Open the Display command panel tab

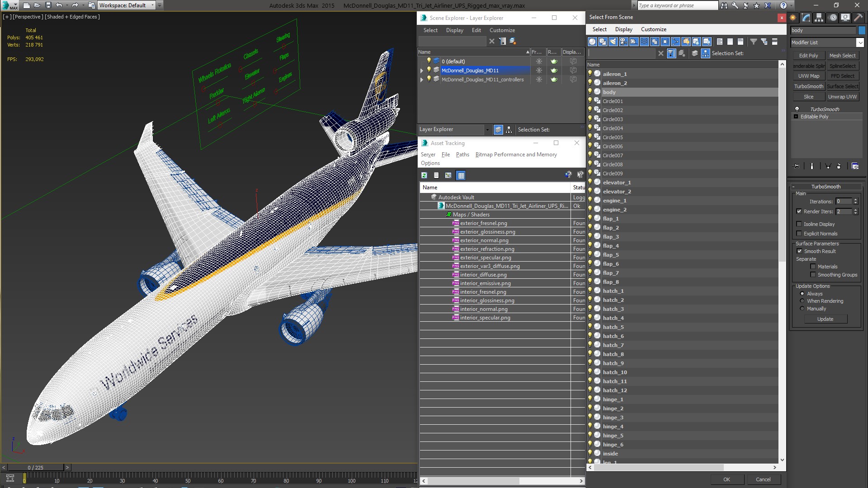pos(845,18)
